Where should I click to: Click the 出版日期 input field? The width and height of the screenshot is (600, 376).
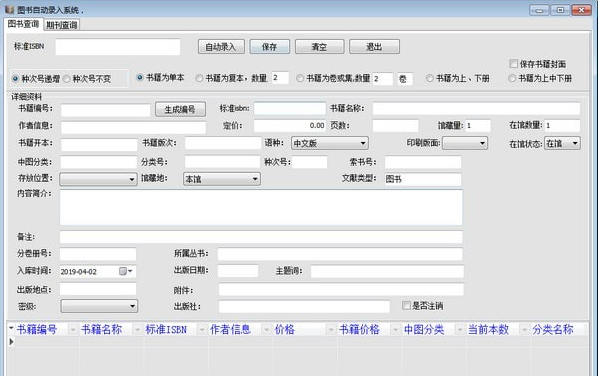[x=238, y=271]
